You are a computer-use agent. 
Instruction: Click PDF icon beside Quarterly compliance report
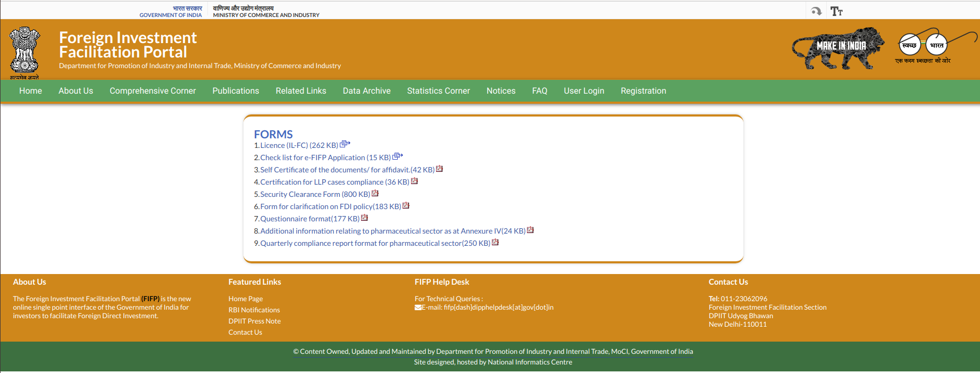495,242
